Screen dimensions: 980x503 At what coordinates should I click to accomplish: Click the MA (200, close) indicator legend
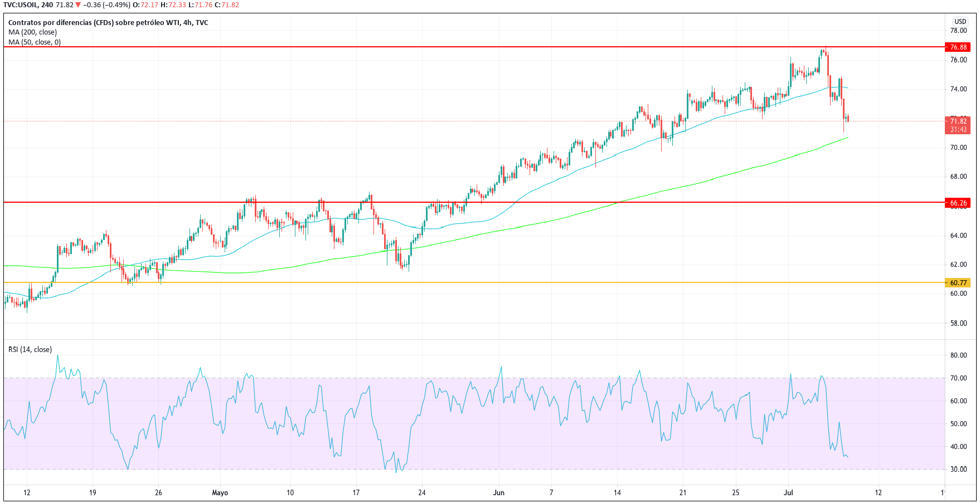32,32
